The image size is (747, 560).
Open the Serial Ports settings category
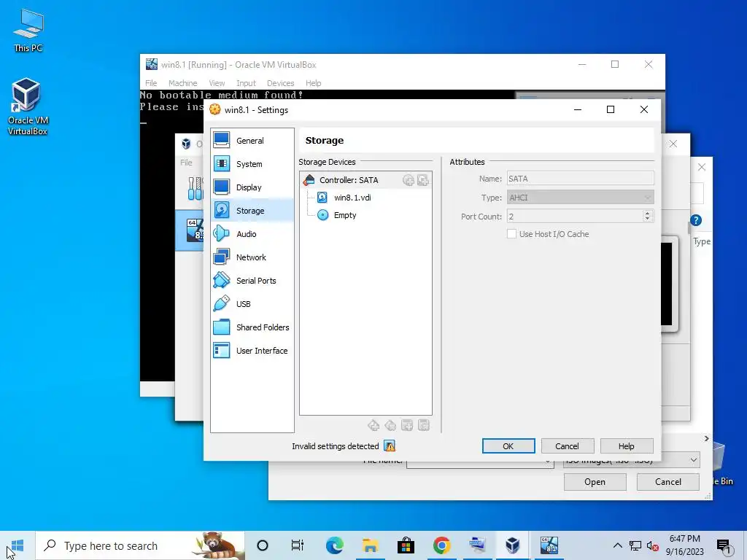click(252, 281)
